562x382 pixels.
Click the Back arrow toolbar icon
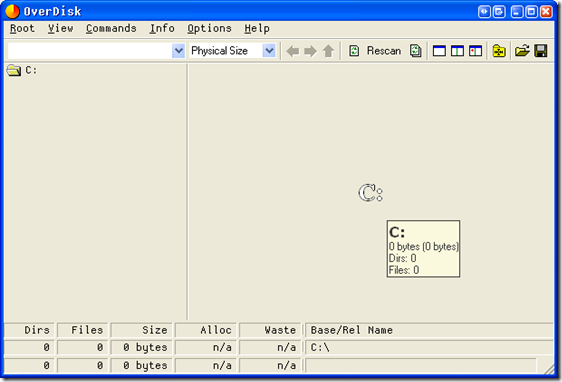click(293, 51)
